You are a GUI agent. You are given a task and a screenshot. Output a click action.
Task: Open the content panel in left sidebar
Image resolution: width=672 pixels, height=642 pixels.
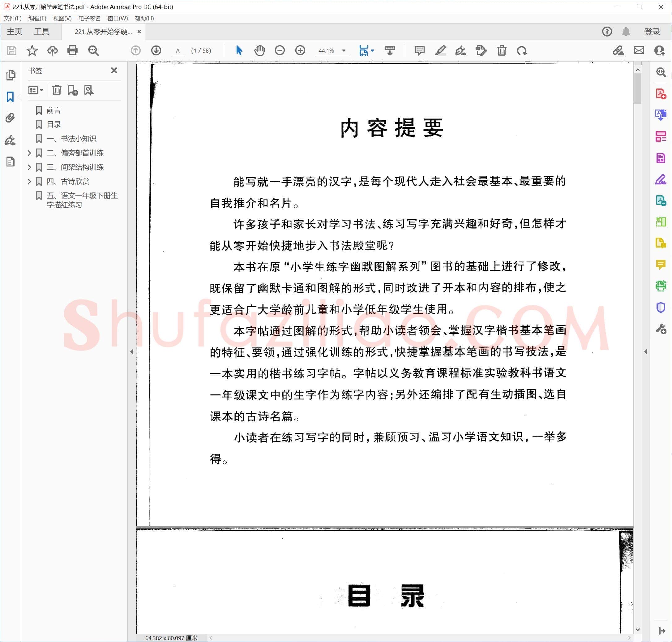[11, 161]
